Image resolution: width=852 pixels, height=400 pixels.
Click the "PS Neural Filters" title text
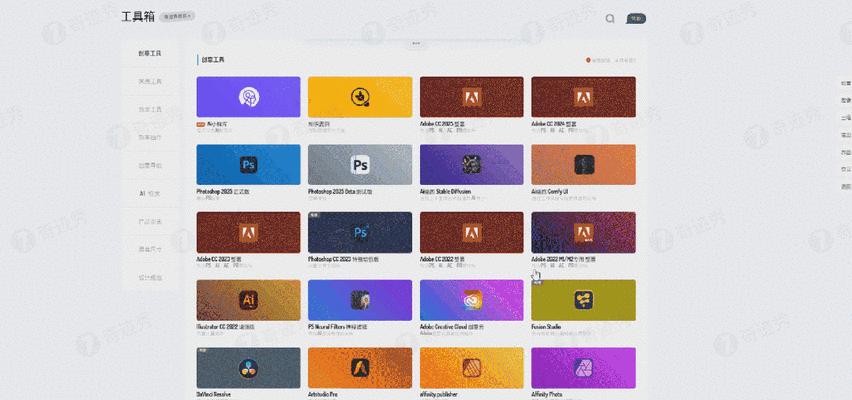(337, 327)
